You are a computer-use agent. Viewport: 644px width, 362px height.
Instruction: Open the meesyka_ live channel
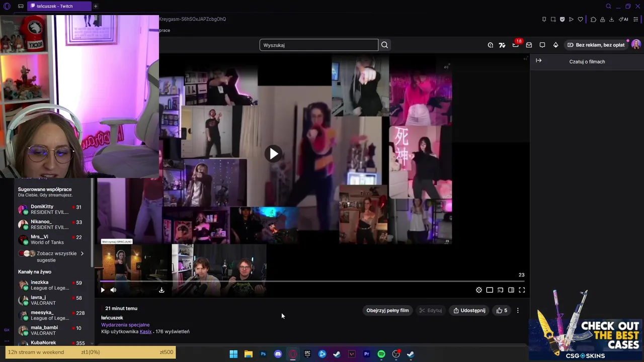(x=53, y=315)
